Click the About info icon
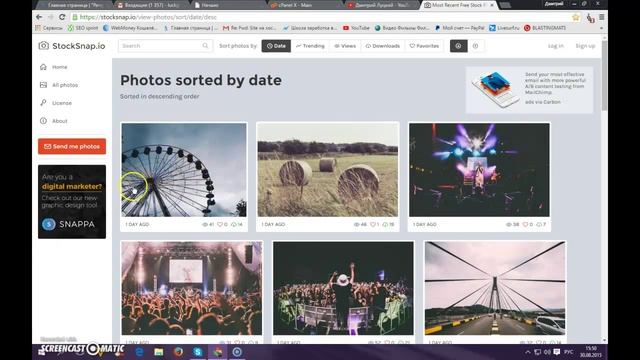The height and width of the screenshot is (360, 640). [43, 120]
